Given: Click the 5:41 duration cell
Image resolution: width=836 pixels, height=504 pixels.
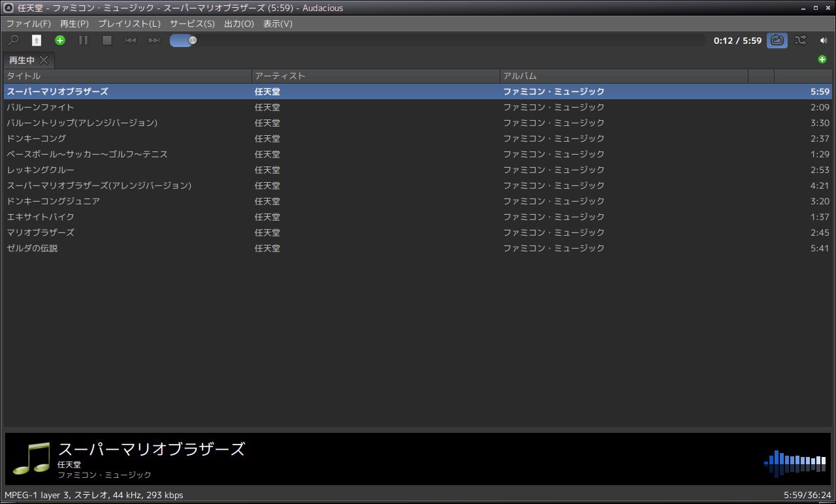Looking at the screenshot, I should point(820,248).
